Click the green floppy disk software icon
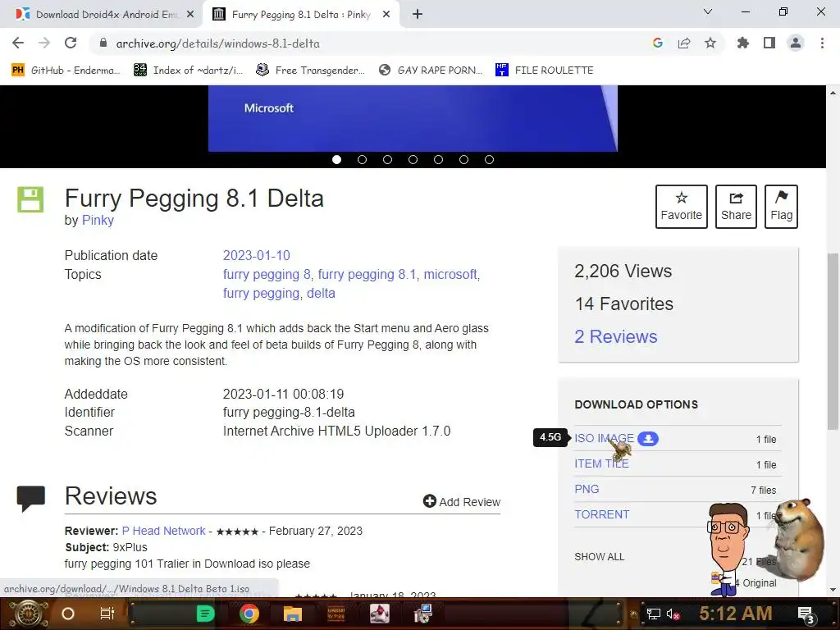The image size is (840, 630). pyautogui.click(x=30, y=199)
